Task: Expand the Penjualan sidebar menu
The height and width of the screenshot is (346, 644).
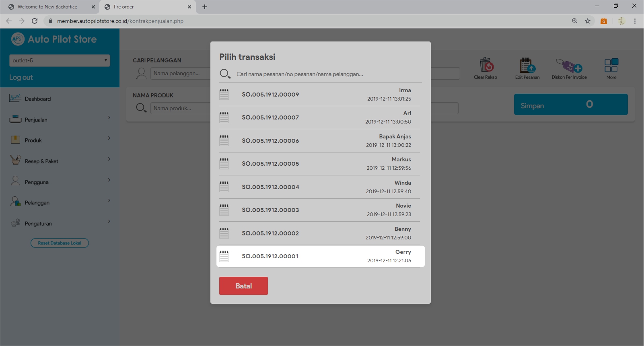Action: [x=60, y=119]
